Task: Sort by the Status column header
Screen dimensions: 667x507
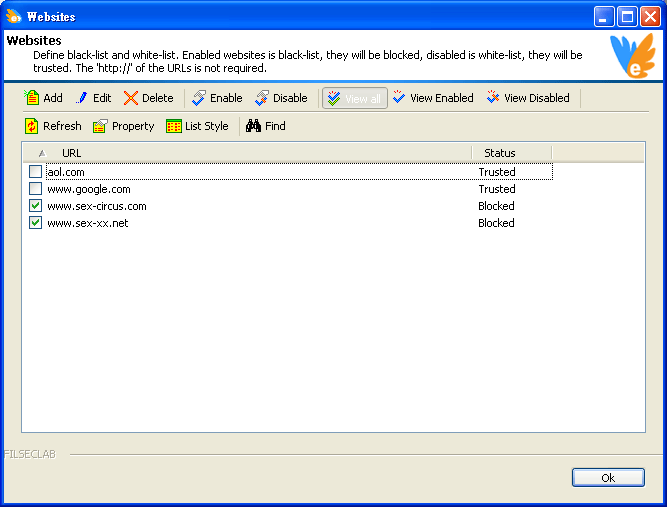Action: pyautogui.click(x=510, y=153)
